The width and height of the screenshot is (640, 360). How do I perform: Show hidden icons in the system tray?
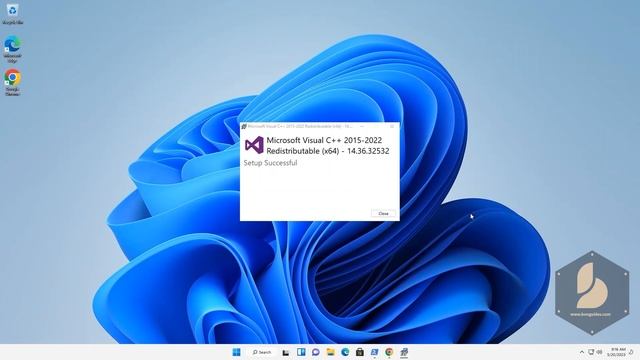[x=582, y=352]
